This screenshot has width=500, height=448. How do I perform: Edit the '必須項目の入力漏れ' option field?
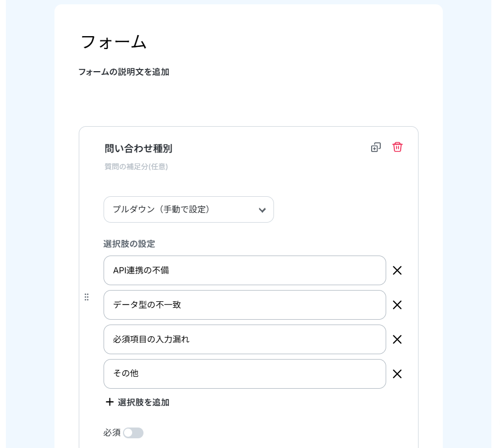tap(244, 340)
